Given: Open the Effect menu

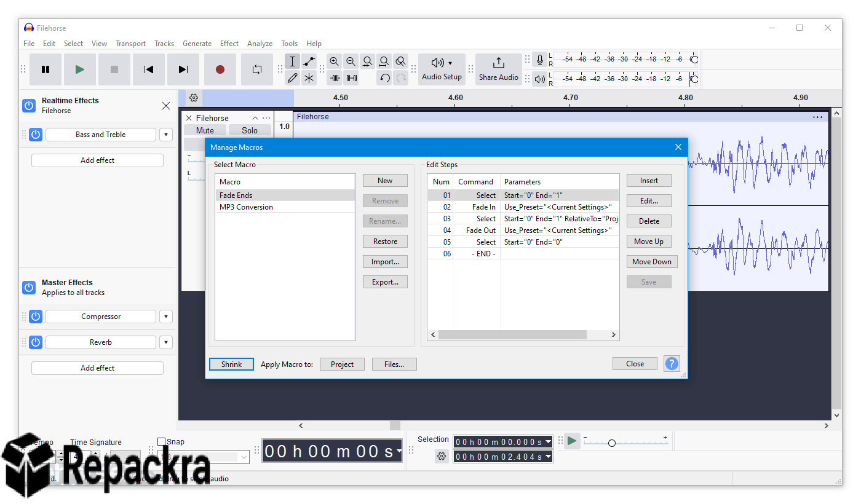Looking at the screenshot, I should point(229,44).
